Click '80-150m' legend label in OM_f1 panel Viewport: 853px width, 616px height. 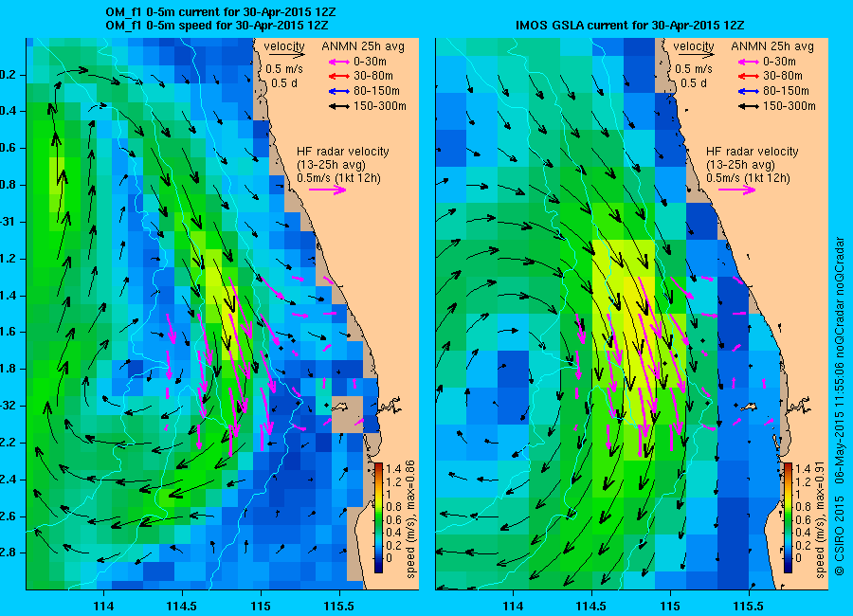(x=376, y=91)
